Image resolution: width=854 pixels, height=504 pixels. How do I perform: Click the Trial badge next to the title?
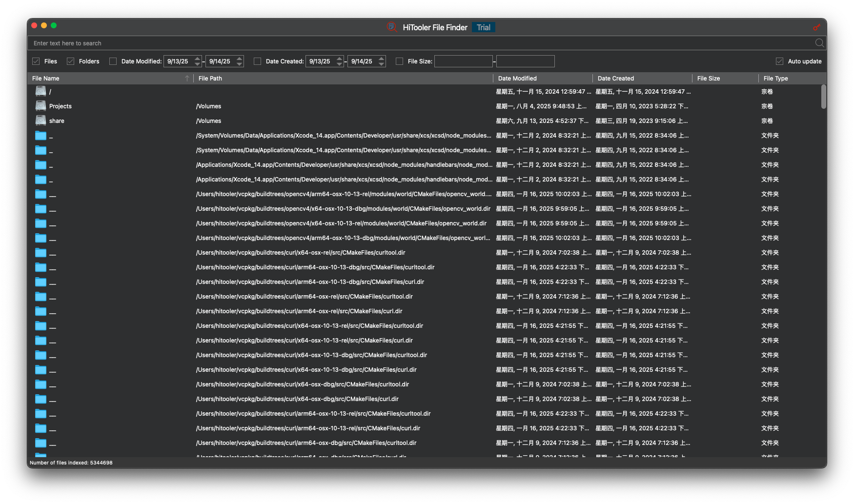[x=483, y=27]
